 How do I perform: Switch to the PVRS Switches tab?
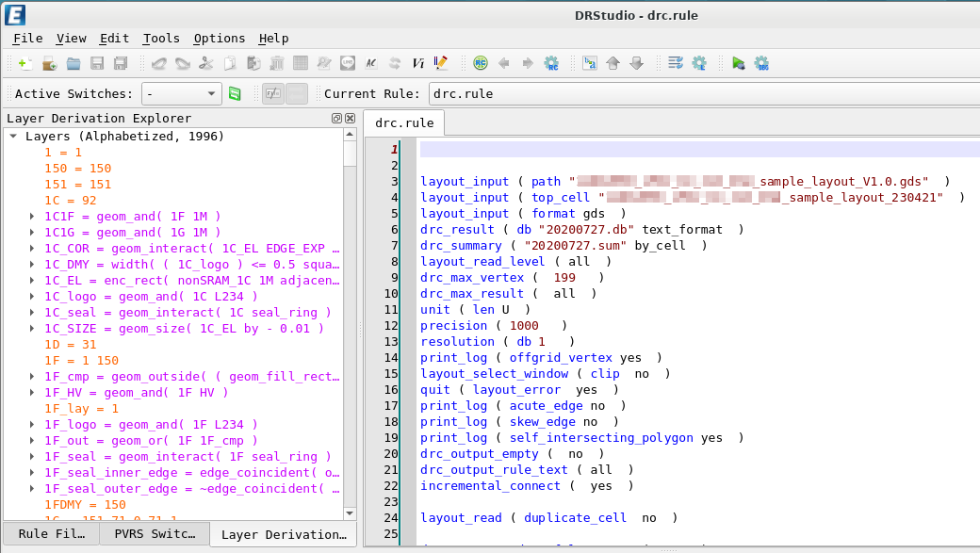[154, 533]
